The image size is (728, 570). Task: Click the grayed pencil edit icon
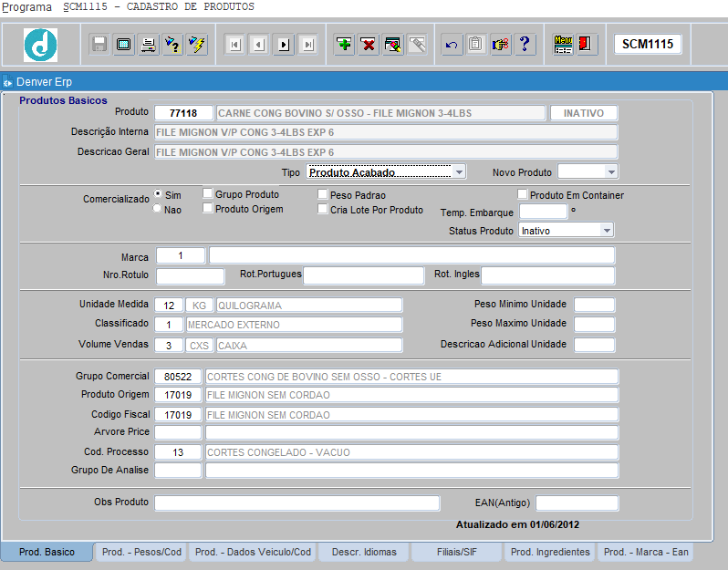click(418, 45)
